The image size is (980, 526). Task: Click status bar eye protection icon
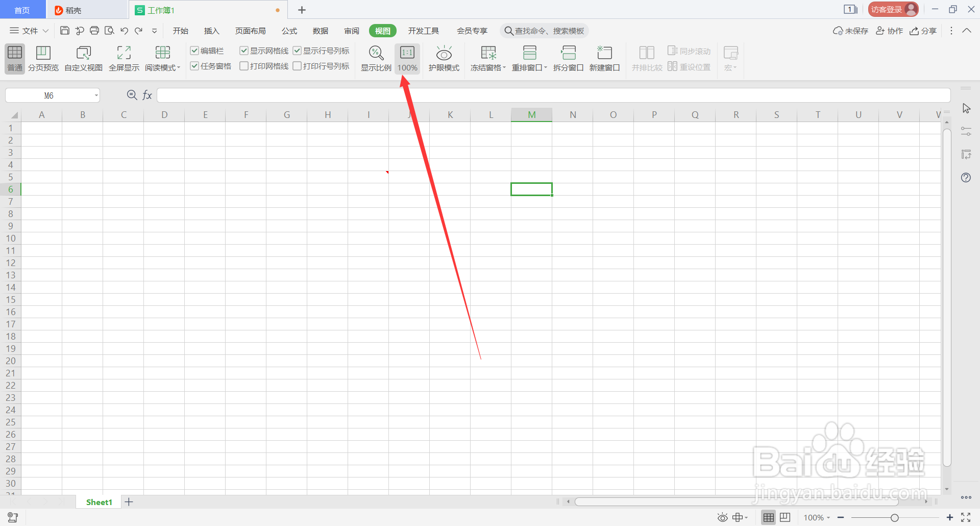coord(722,517)
